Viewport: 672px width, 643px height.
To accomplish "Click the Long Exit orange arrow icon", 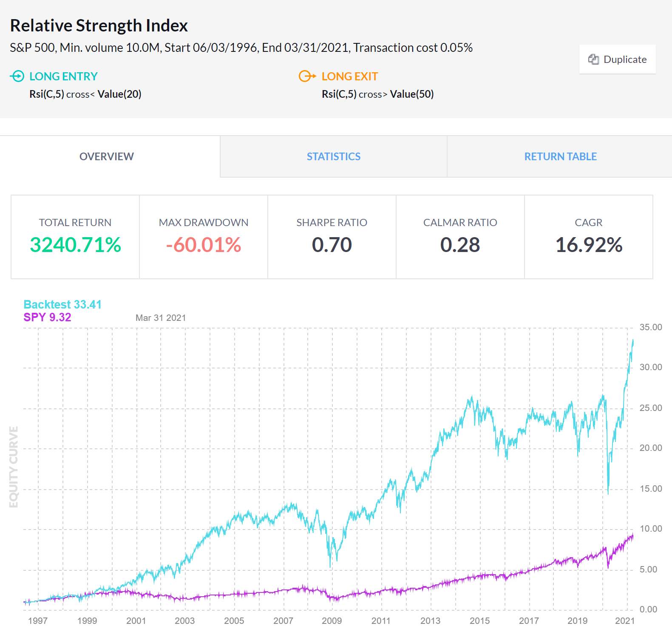I will pos(307,76).
